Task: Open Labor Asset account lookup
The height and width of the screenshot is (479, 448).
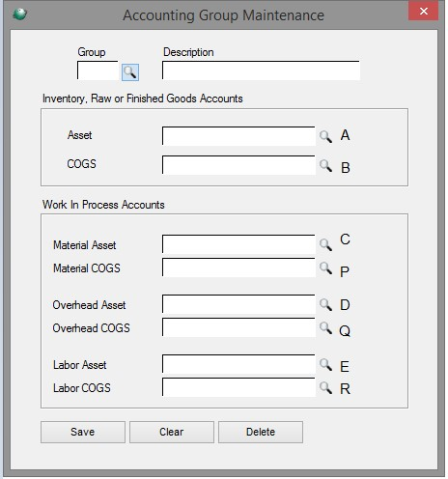Action: 325,364
